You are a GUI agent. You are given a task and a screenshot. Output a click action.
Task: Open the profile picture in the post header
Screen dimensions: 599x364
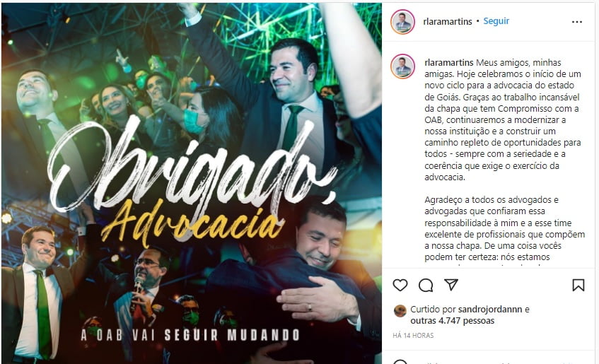(402, 22)
